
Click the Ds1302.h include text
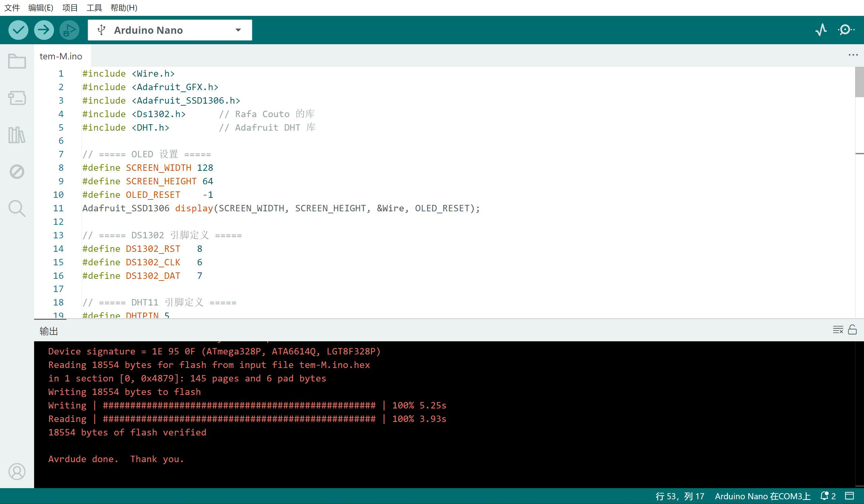coord(158,114)
